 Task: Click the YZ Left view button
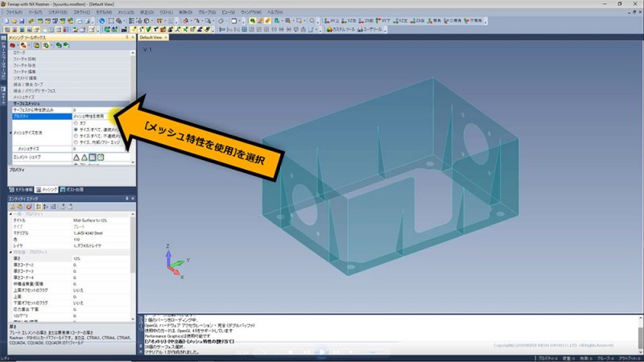pos(400,21)
